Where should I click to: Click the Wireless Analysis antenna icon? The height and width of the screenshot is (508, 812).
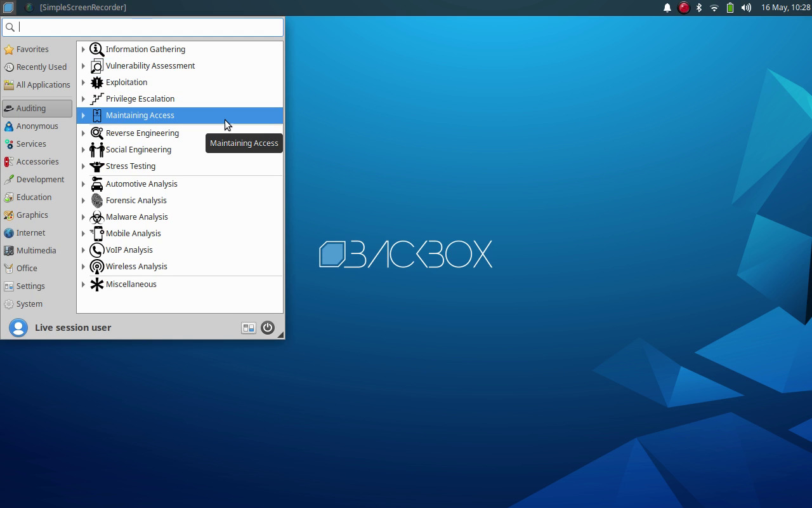96,267
